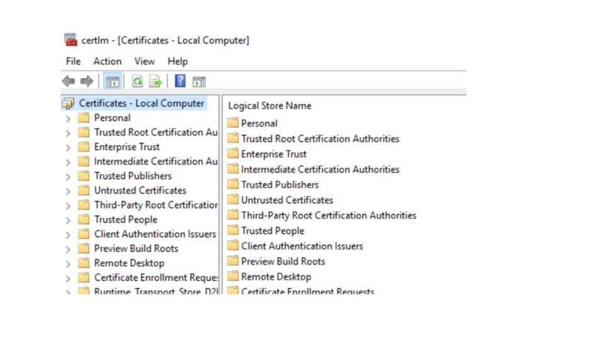
Task: Open the Action menu
Action: pos(107,61)
